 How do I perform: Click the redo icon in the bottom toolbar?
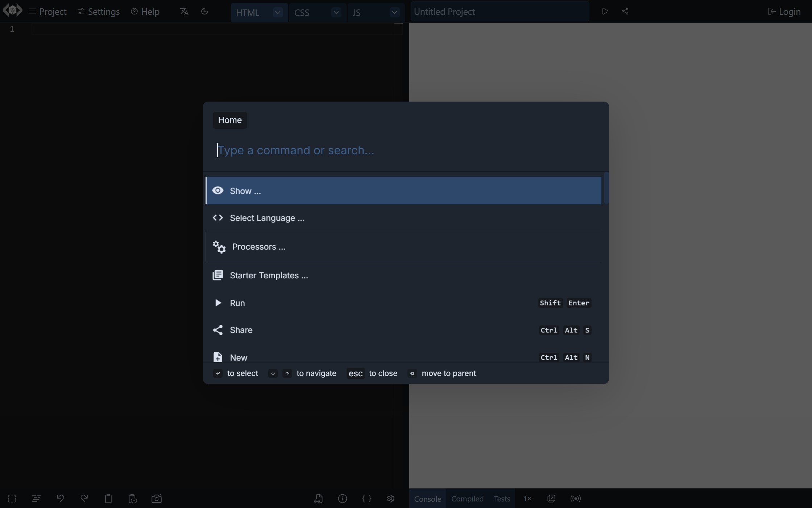[x=84, y=499]
